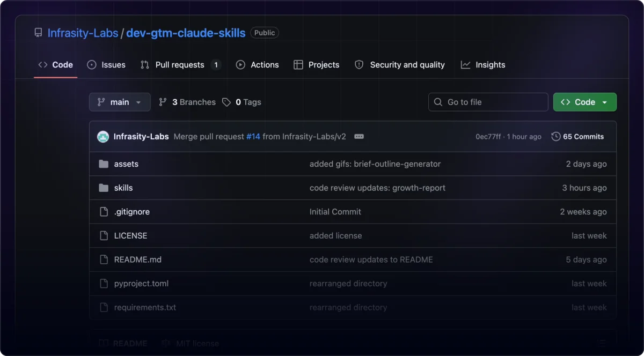View the 0 Tags link
This screenshot has width=644, height=356.
(241, 102)
